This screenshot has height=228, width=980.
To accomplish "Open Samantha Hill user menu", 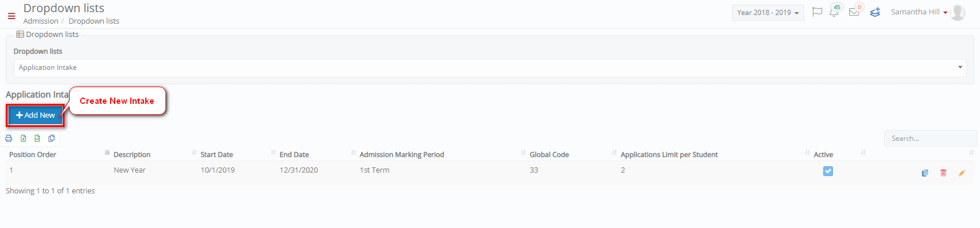I will coord(927,12).
